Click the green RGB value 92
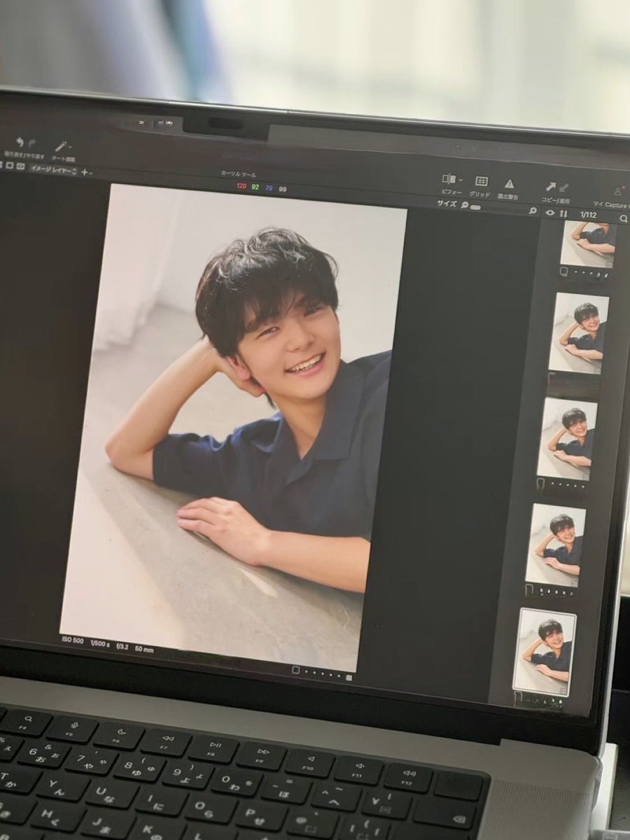The width and height of the screenshot is (630, 840). click(255, 187)
